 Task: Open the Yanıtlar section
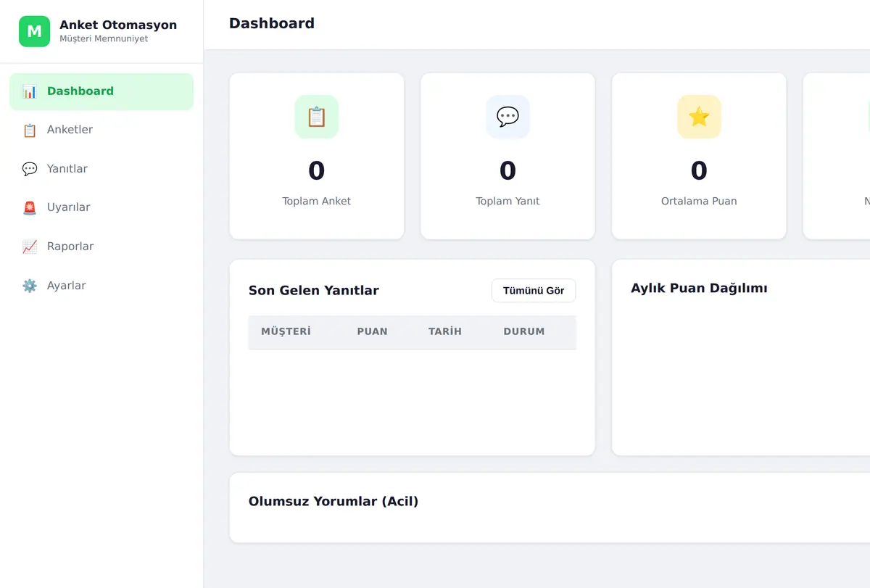point(101,169)
